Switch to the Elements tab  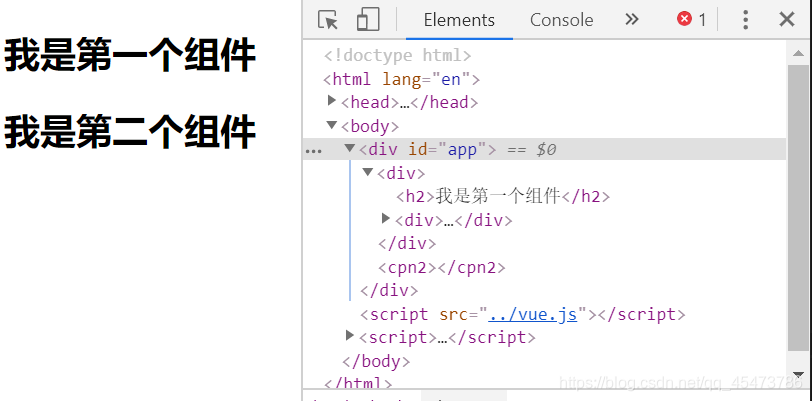pos(459,20)
